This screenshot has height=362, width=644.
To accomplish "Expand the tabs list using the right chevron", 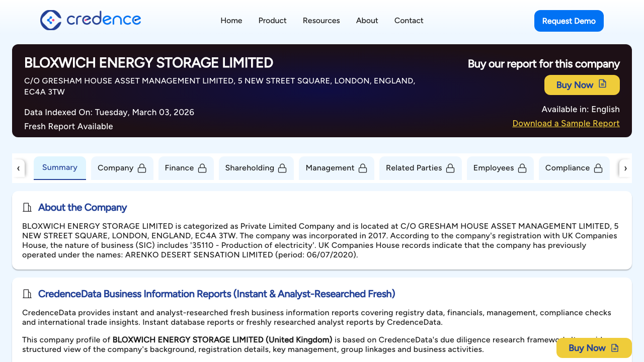I will coord(625,168).
